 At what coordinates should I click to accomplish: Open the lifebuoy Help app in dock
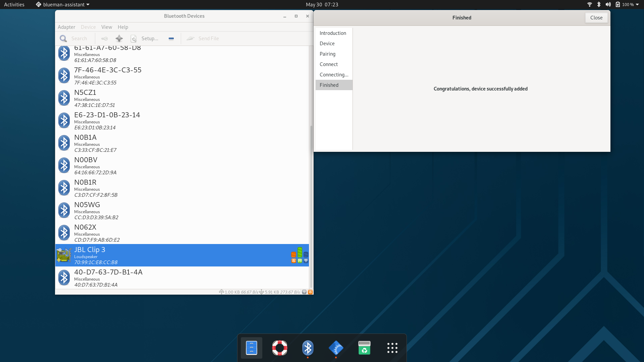(x=280, y=348)
